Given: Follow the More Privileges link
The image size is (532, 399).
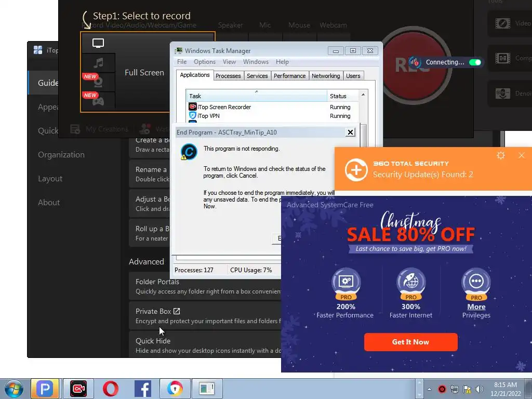Looking at the screenshot, I should (476, 307).
